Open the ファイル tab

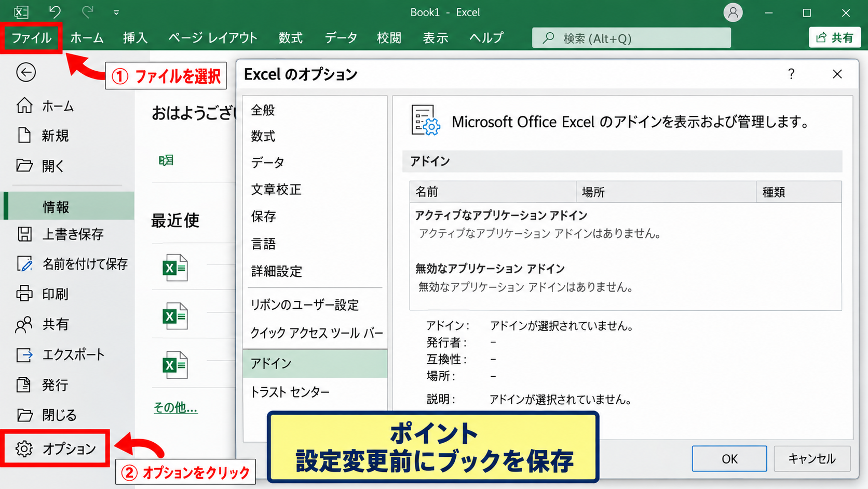32,37
